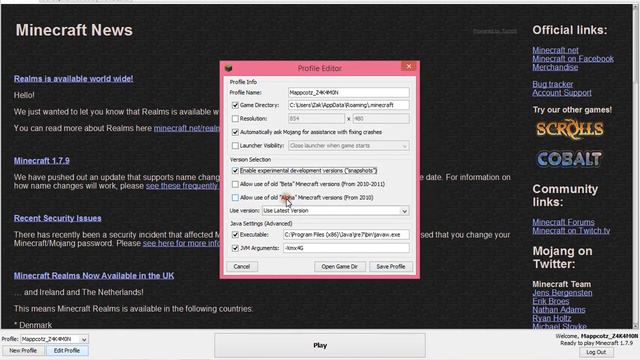This screenshot has width=640, height=360.
Task: Open the see these frequently asked link
Action: (x=182, y=186)
